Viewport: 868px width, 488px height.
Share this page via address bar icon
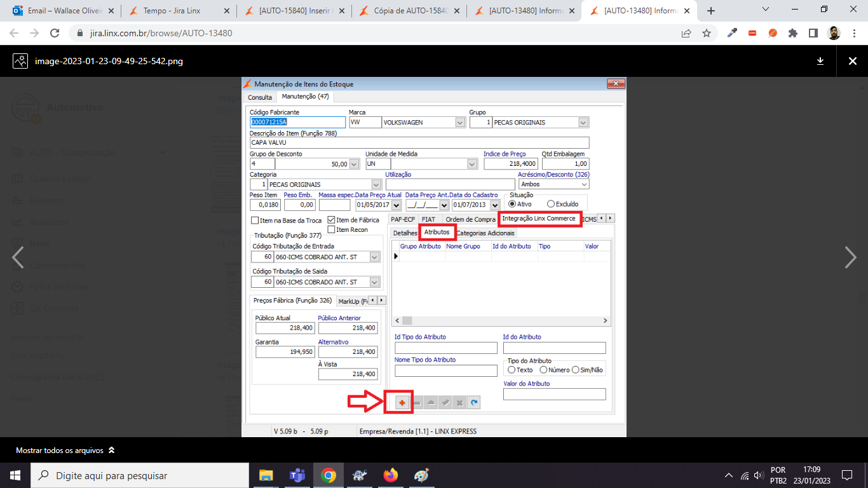coord(686,33)
